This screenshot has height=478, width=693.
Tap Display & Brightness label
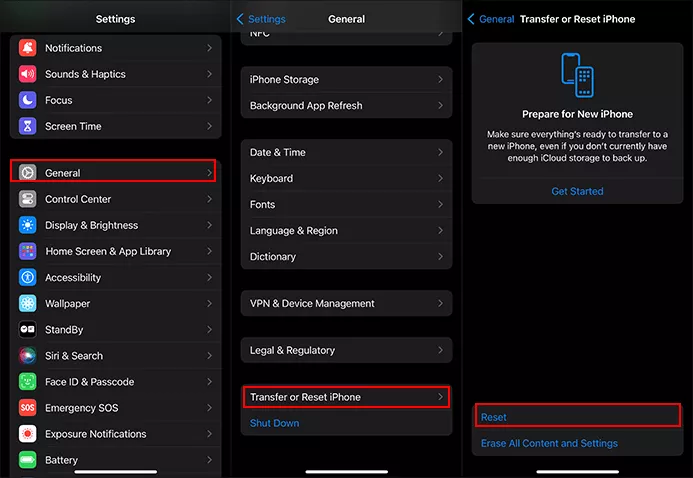point(91,225)
